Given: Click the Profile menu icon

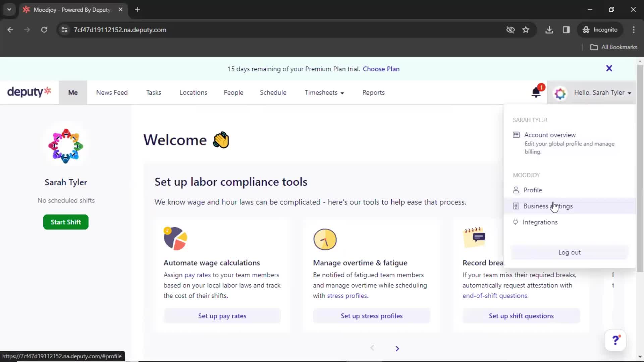Looking at the screenshot, I should click(x=516, y=190).
